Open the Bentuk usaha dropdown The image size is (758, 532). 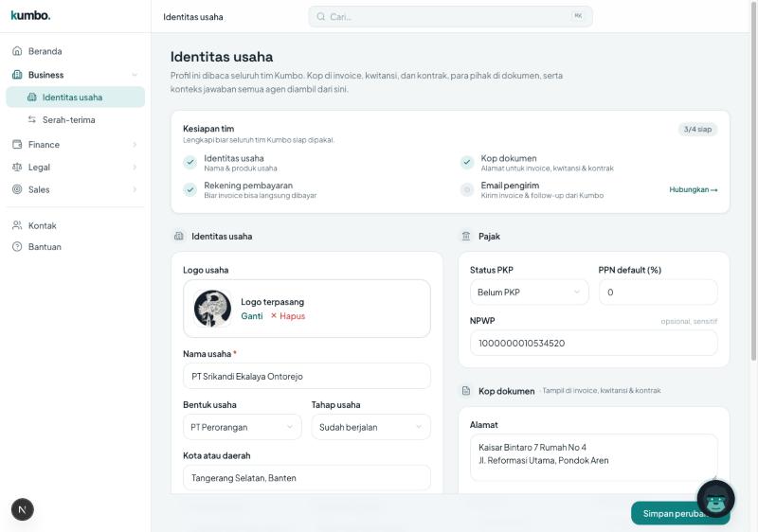click(x=243, y=427)
